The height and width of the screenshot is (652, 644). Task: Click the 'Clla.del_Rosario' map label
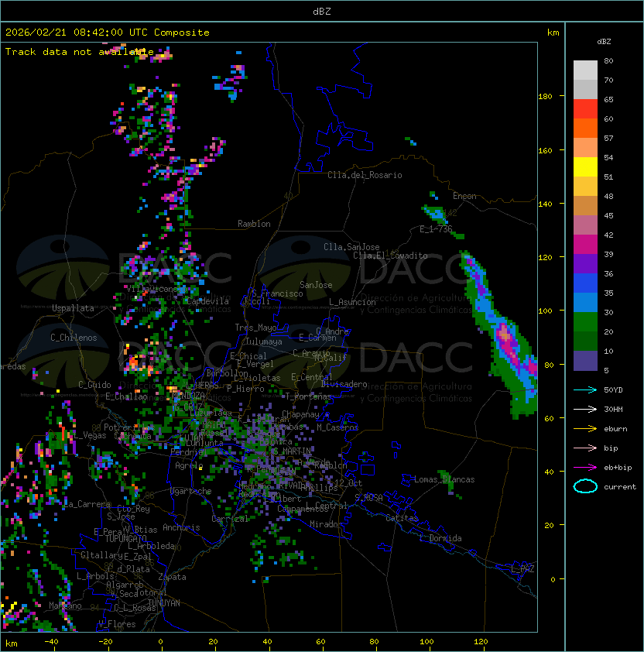[x=365, y=175]
